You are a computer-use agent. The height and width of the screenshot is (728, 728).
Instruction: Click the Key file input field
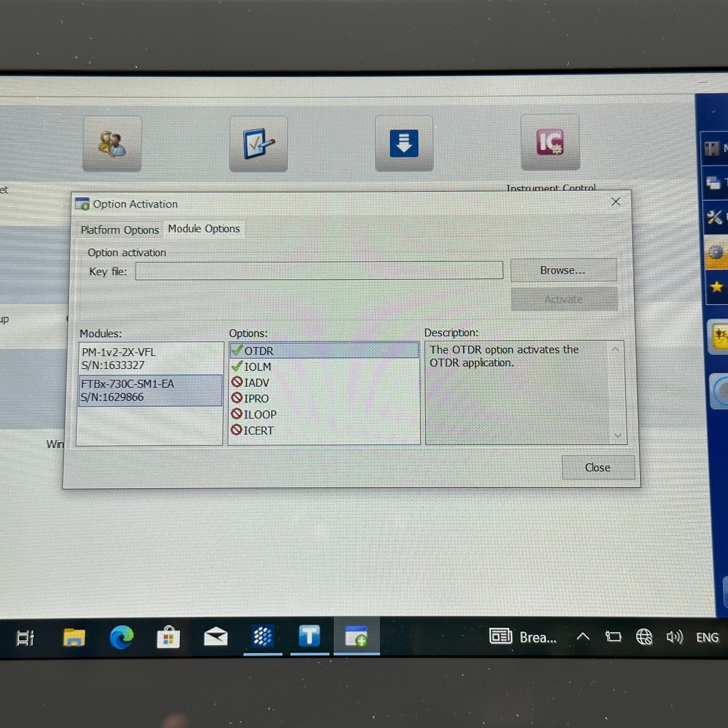click(x=319, y=271)
